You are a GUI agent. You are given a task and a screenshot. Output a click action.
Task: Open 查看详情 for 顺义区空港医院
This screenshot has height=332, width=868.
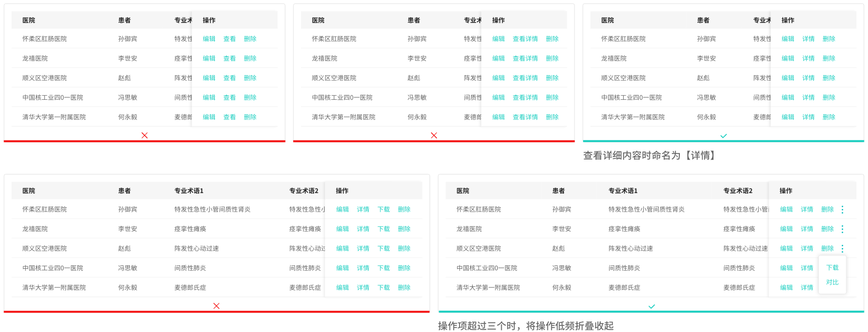(x=525, y=78)
